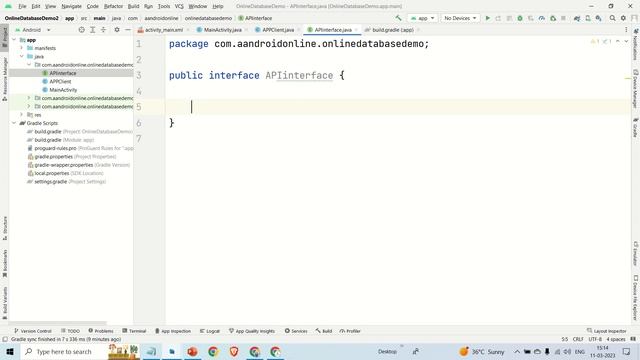640x360 pixels.
Task: Open Search Everywhere magnifier icon
Action: (613, 18)
